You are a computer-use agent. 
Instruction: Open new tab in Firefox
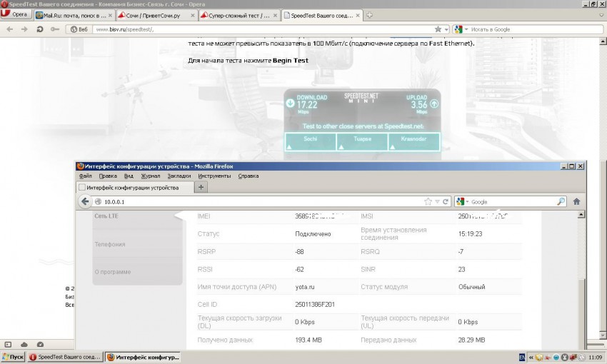pos(201,187)
